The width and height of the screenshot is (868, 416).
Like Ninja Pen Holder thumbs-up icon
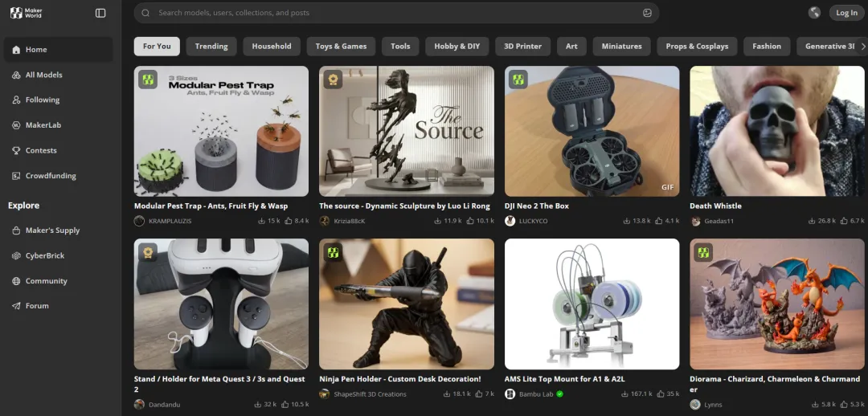[479, 394]
